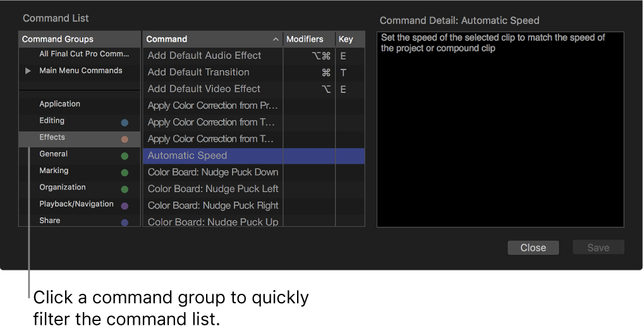Click the blue dot beside Editing
The image size is (644, 333).
point(125,123)
